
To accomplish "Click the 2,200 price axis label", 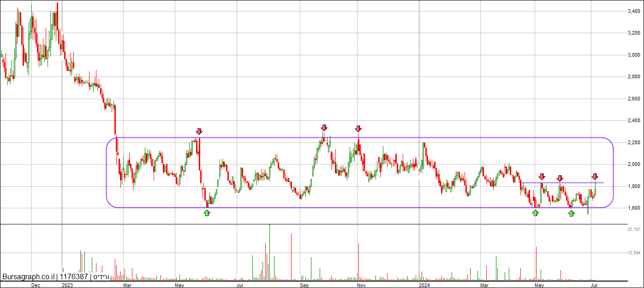I will [x=635, y=142].
